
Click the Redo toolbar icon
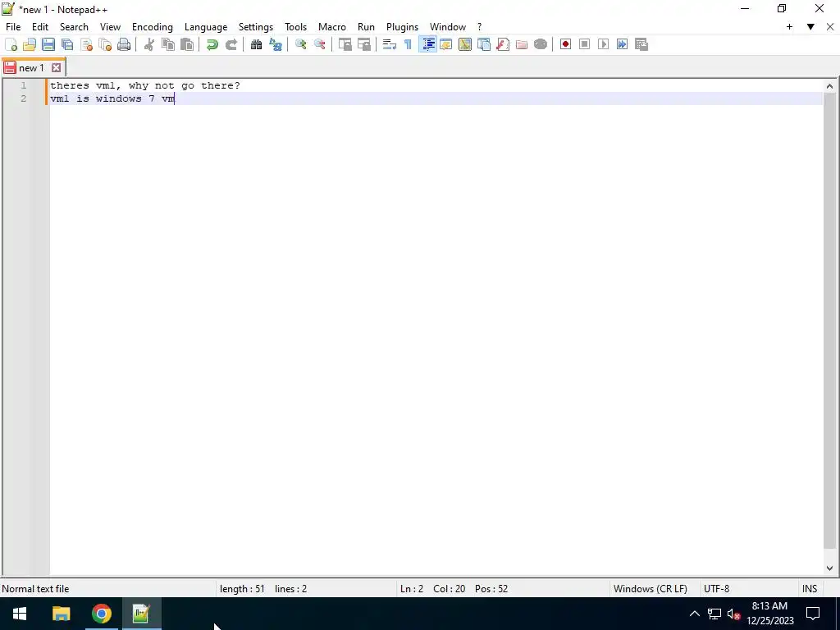pos(231,44)
